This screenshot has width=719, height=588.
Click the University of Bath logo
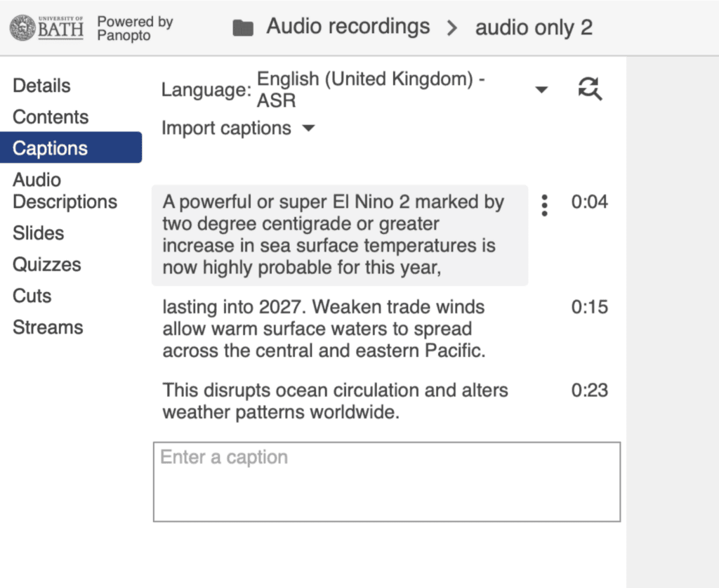47,28
